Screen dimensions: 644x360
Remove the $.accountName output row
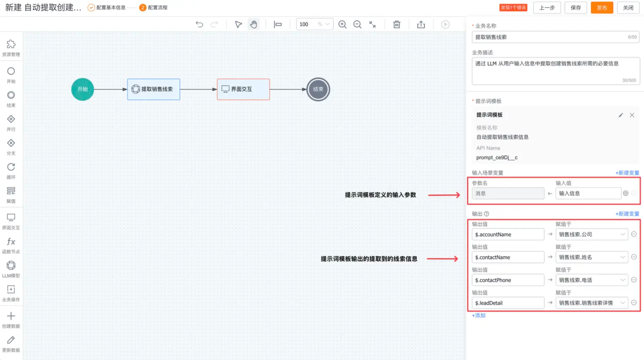point(634,234)
